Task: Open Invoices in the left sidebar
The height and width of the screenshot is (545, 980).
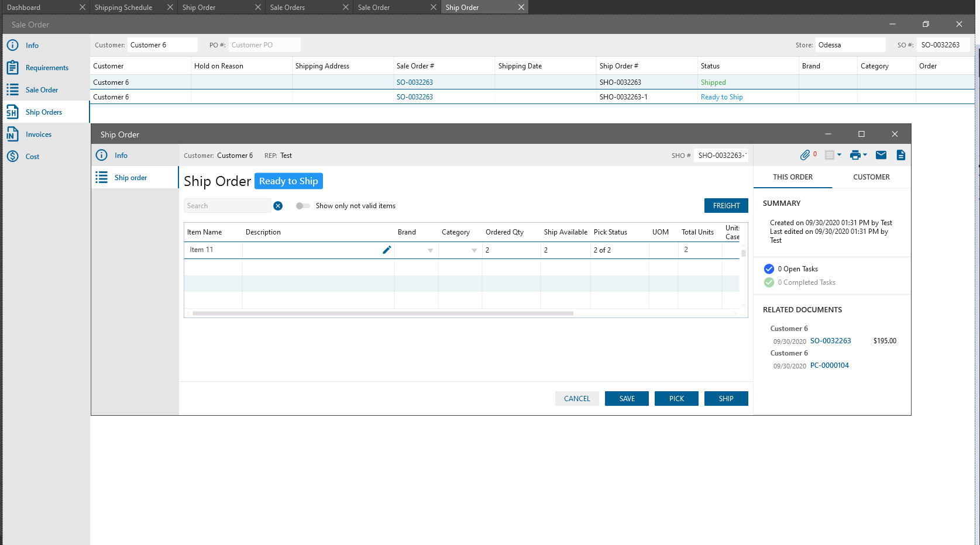Action: click(x=39, y=134)
